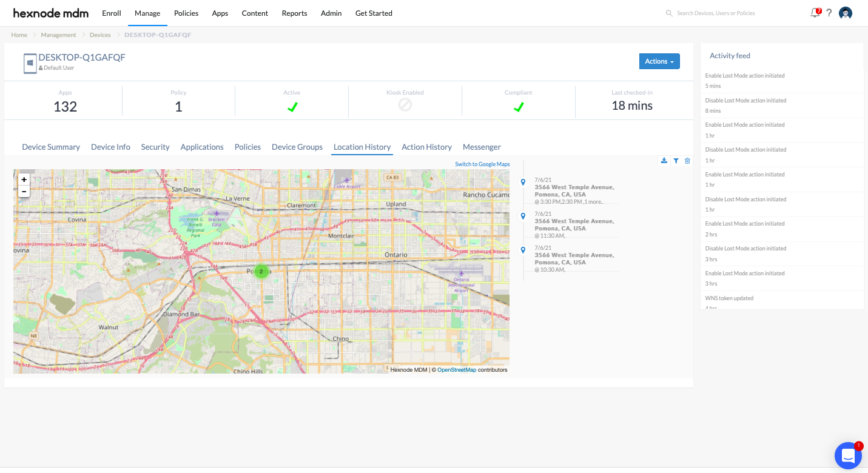Open the location history filter
This screenshot has height=473, width=868.
pos(676,161)
